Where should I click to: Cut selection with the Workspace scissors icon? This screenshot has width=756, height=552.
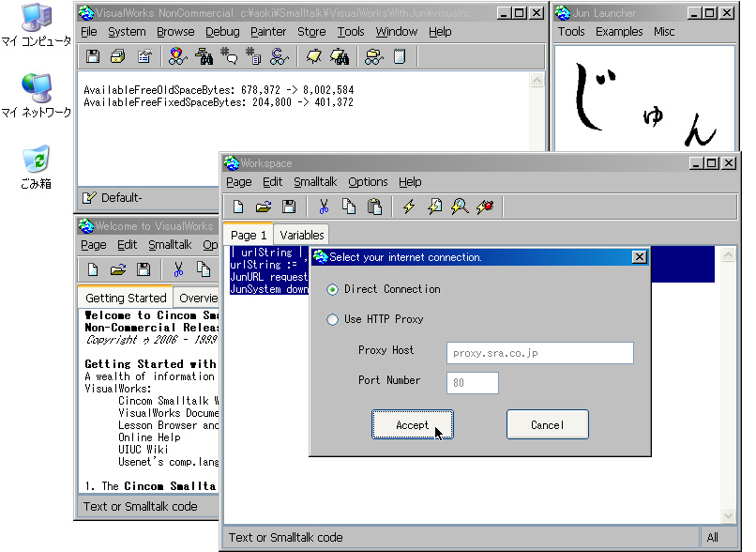tap(324, 207)
